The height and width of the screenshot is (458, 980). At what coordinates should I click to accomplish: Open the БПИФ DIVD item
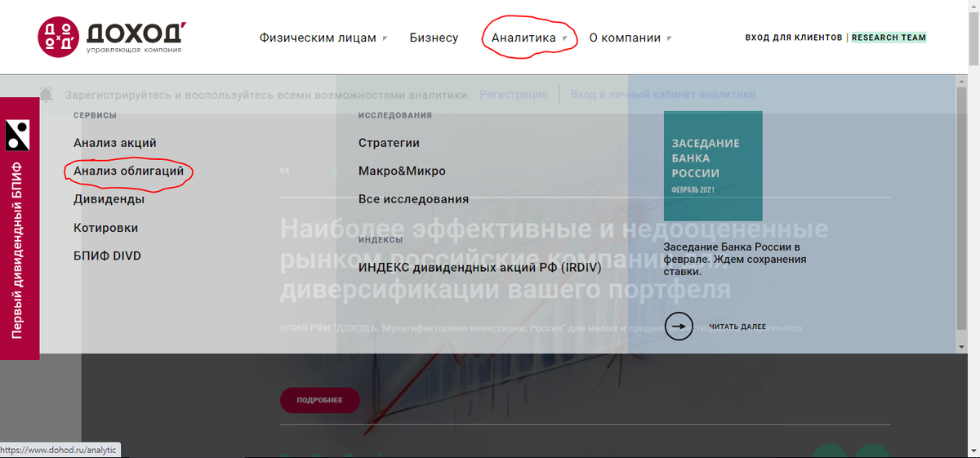coord(108,256)
